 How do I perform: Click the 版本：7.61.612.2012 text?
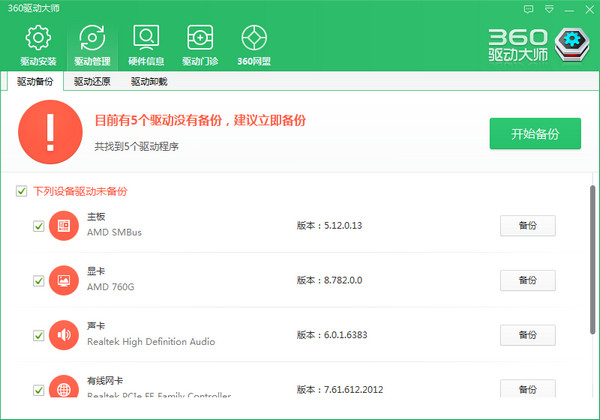point(340,390)
